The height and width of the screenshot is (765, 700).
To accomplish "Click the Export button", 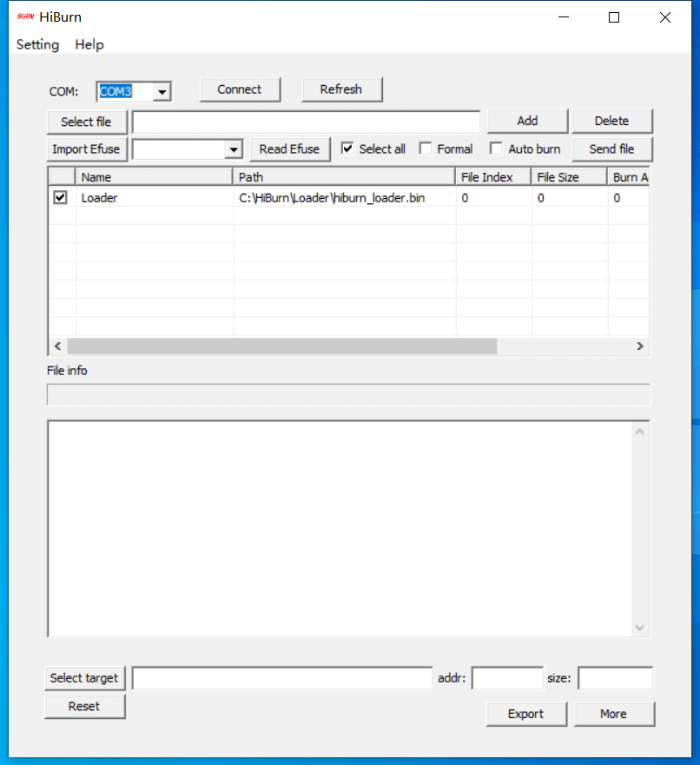I will click(x=526, y=715).
